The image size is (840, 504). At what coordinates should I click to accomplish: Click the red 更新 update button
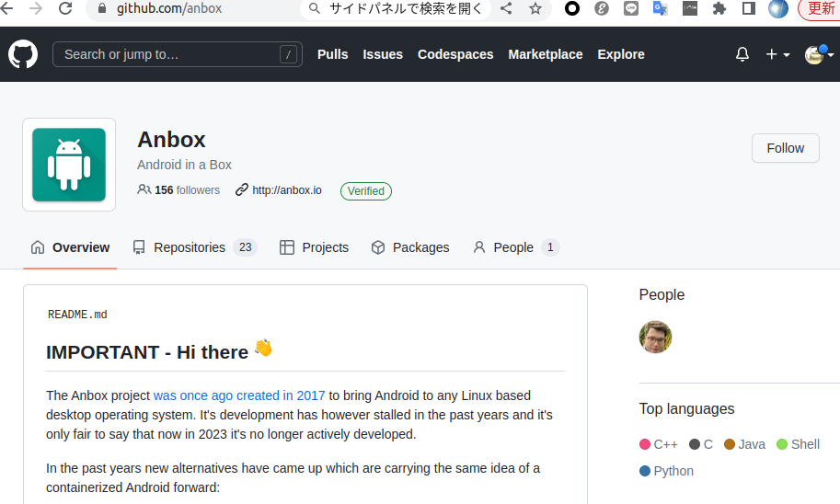(x=820, y=9)
